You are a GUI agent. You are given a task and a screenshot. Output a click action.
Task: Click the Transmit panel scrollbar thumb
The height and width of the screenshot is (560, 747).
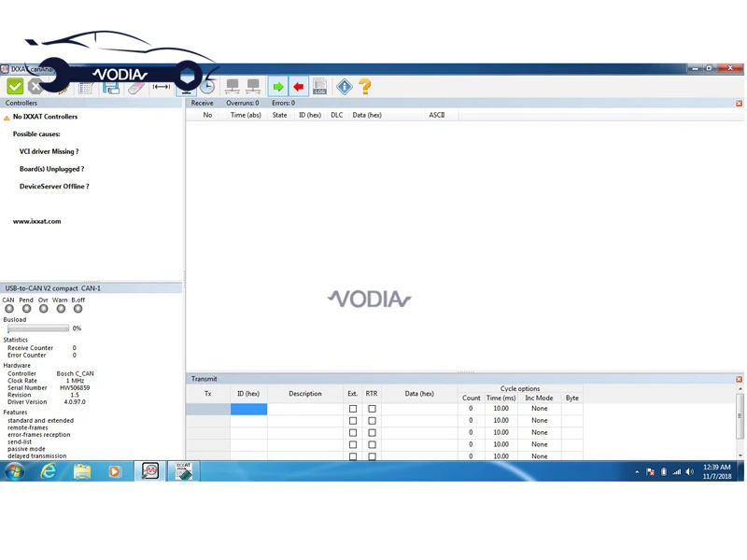[x=740, y=416]
